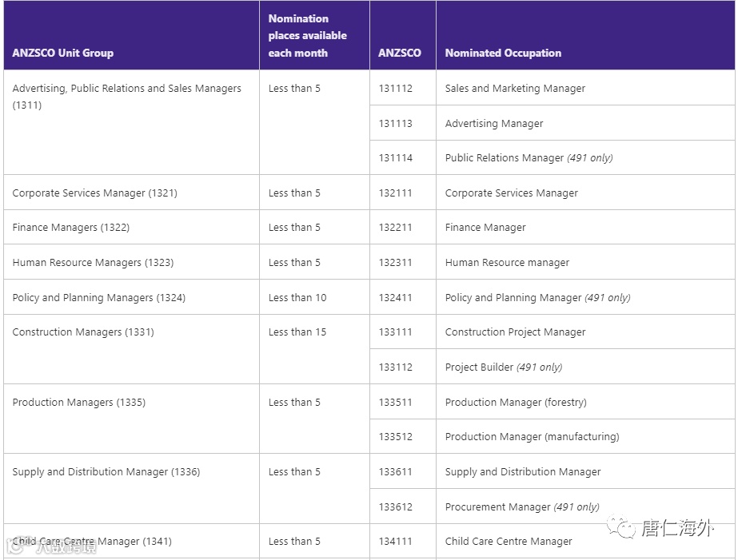Click the 唐仁海外 watermark text
Screen dimensions: 738x560
pyautogui.click(x=676, y=528)
